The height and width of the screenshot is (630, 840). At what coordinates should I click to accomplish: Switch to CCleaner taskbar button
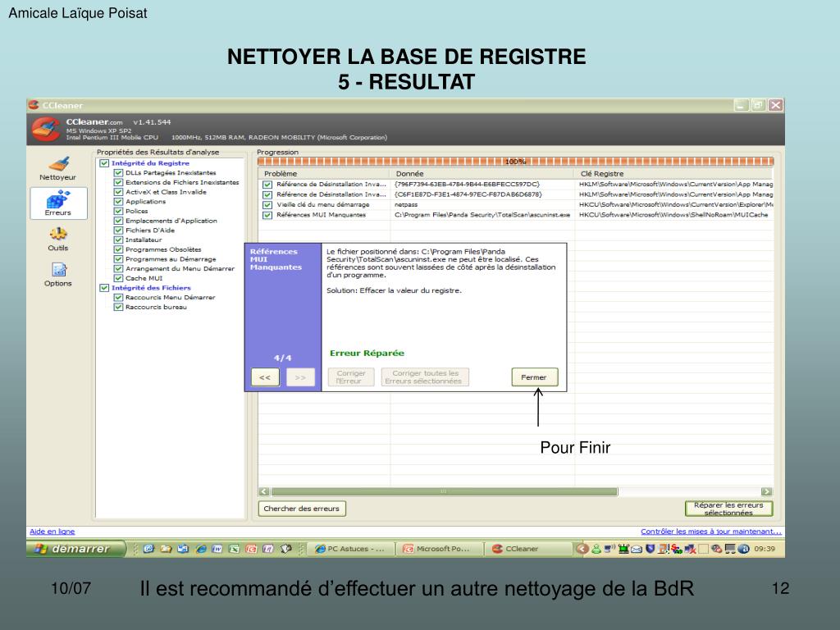click(x=528, y=549)
